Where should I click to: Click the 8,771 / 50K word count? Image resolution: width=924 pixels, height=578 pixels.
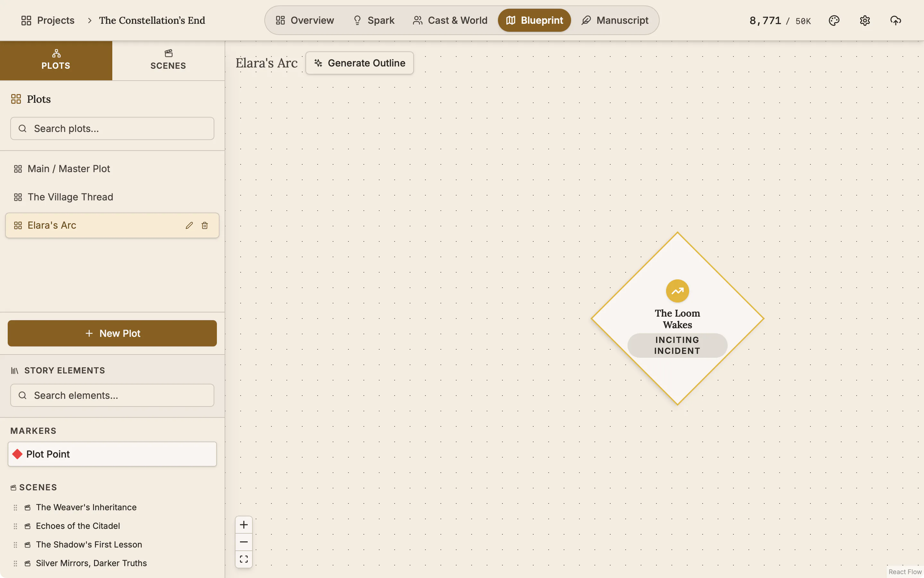click(x=780, y=21)
